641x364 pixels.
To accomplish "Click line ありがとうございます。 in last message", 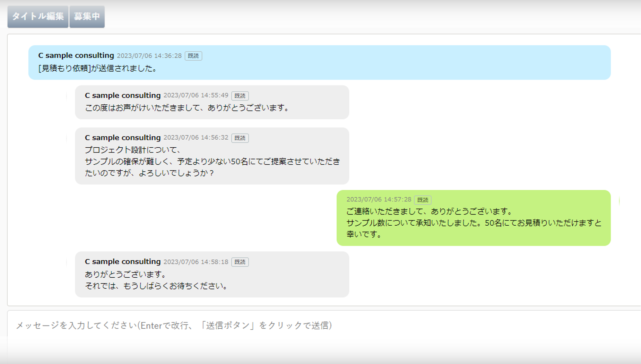I will 126,274.
